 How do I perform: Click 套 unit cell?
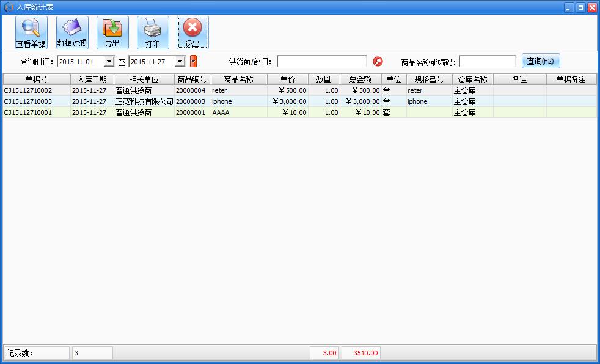(x=393, y=112)
